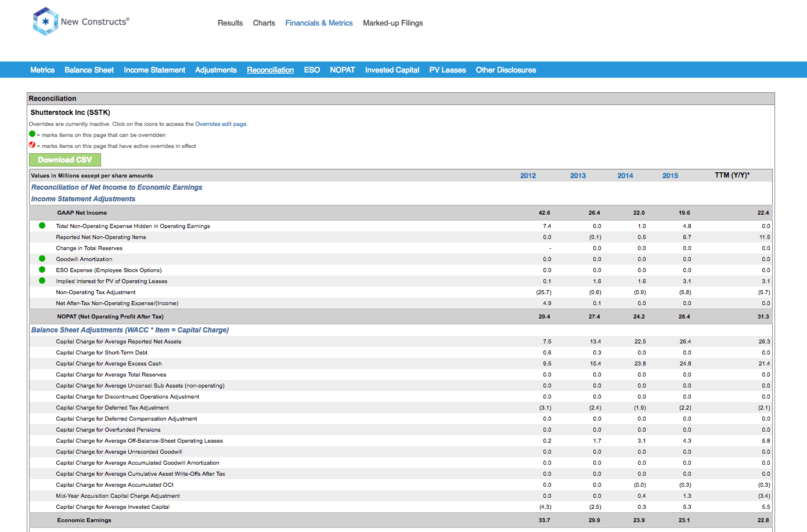Click the TTM (Y/Y)* column header
Screen dimensions: 807x532
(732, 175)
